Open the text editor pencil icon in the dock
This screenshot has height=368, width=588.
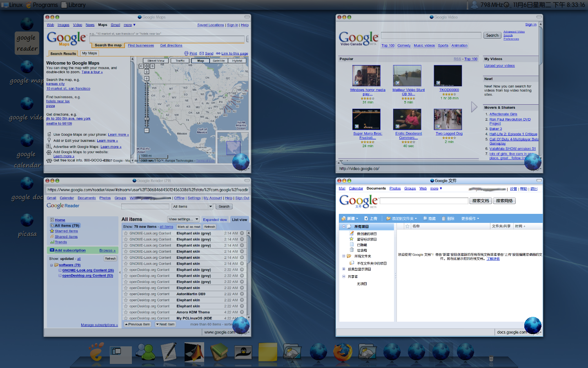tap(169, 352)
